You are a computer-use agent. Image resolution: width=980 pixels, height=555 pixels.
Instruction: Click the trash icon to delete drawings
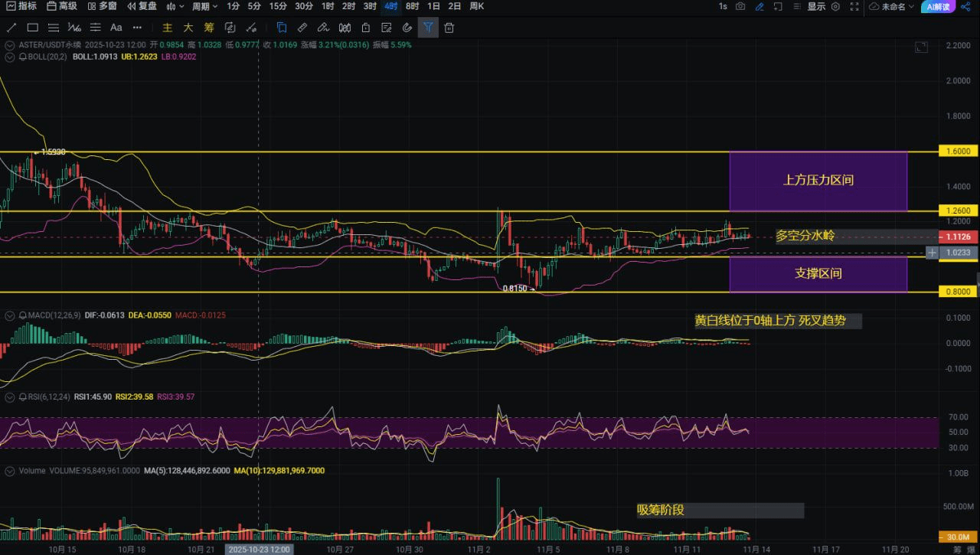449,28
